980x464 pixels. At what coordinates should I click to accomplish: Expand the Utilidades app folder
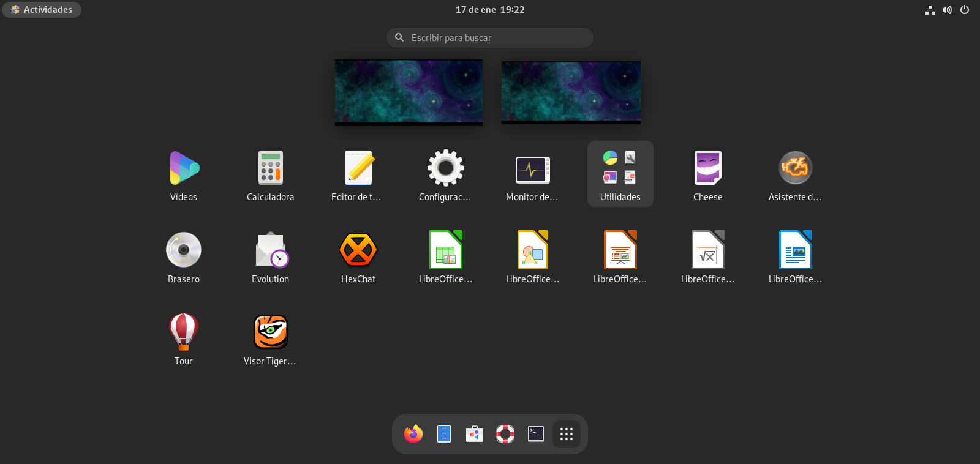620,174
